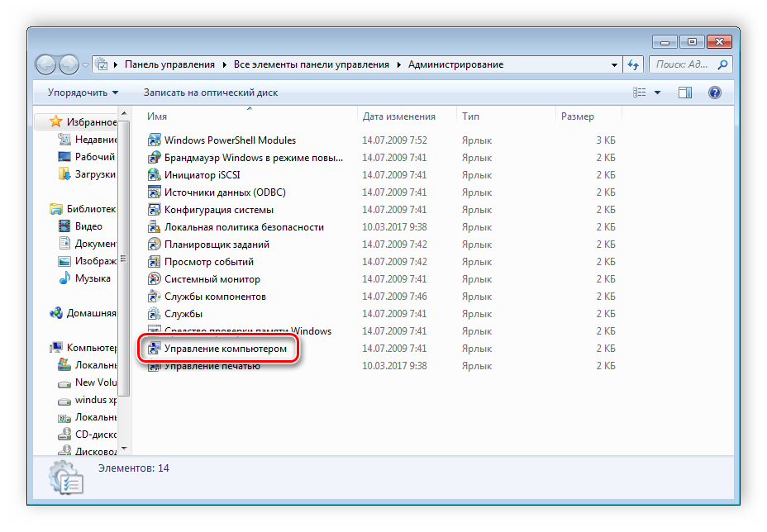767x532 pixels.
Task: Toggle the preview pane icon
Action: coord(685,93)
